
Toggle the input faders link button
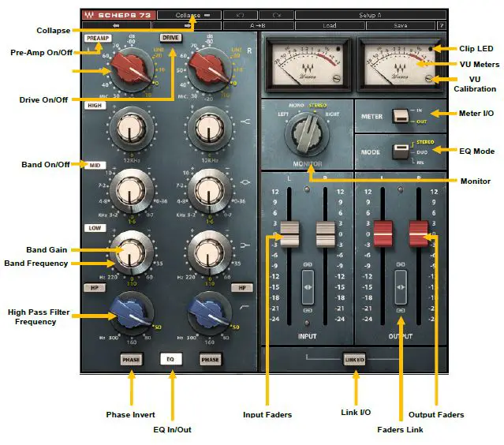pos(308,287)
